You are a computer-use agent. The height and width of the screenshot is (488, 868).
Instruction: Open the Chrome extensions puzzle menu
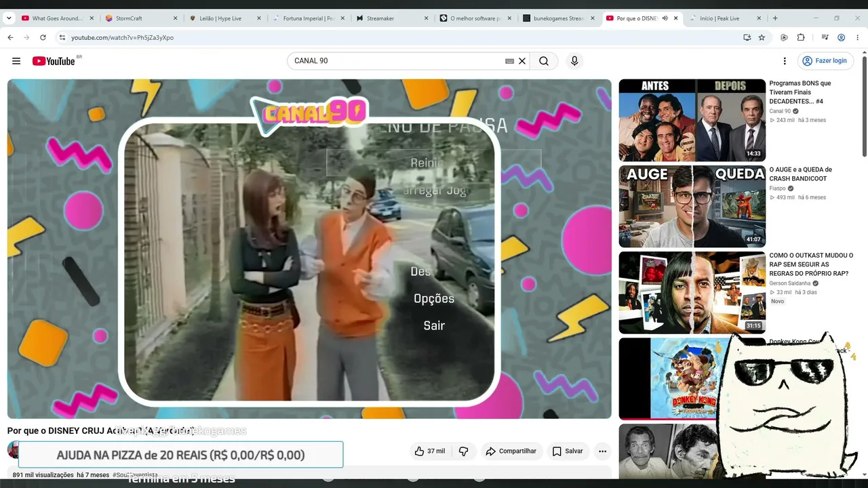[x=801, y=37]
